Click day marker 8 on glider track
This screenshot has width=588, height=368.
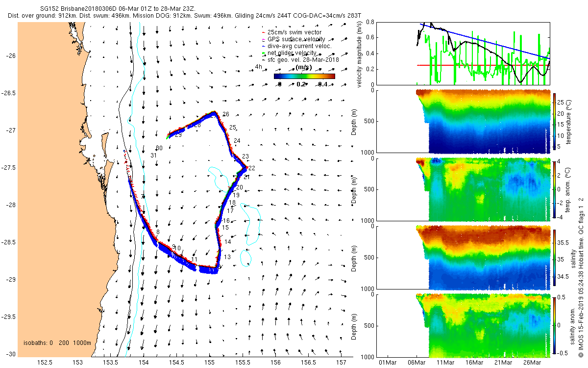pos(158,232)
